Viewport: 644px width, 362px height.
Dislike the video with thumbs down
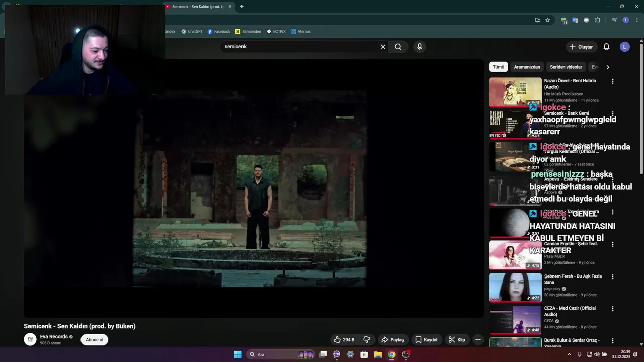pos(367,340)
